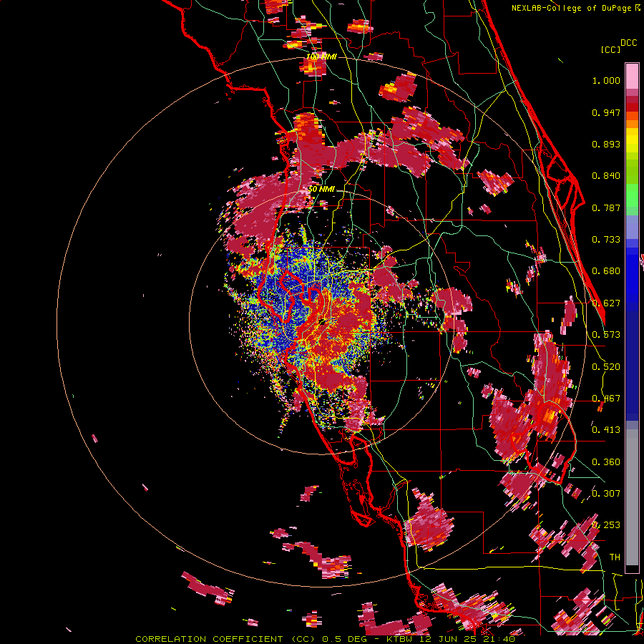
Task: Click the 0.253 scale value
Action: tap(606, 525)
